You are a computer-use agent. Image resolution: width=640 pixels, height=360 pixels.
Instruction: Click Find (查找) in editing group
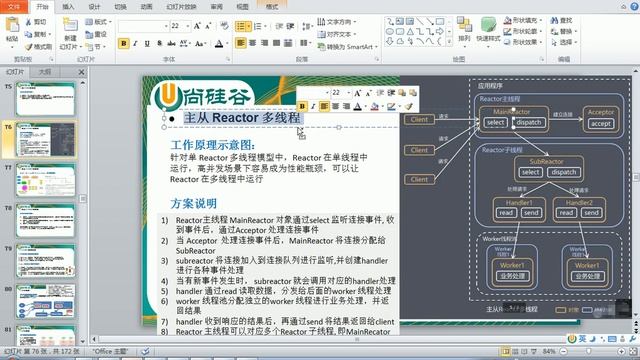tap(562, 20)
